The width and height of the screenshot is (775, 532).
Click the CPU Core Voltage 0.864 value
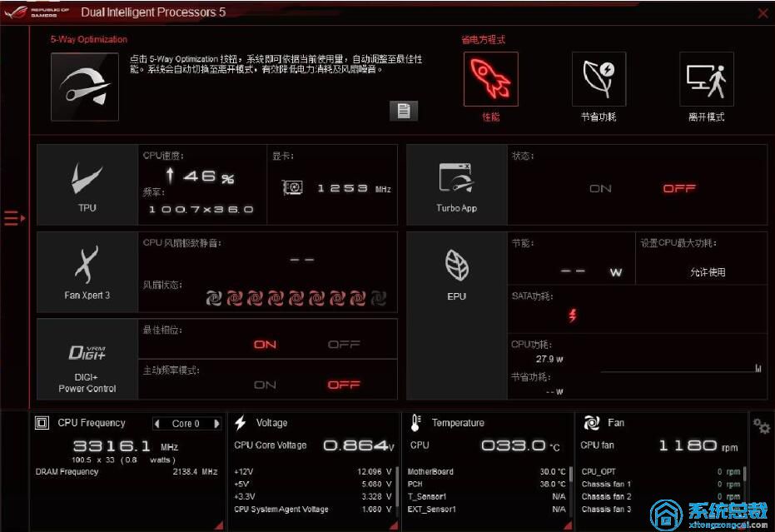[x=359, y=445]
